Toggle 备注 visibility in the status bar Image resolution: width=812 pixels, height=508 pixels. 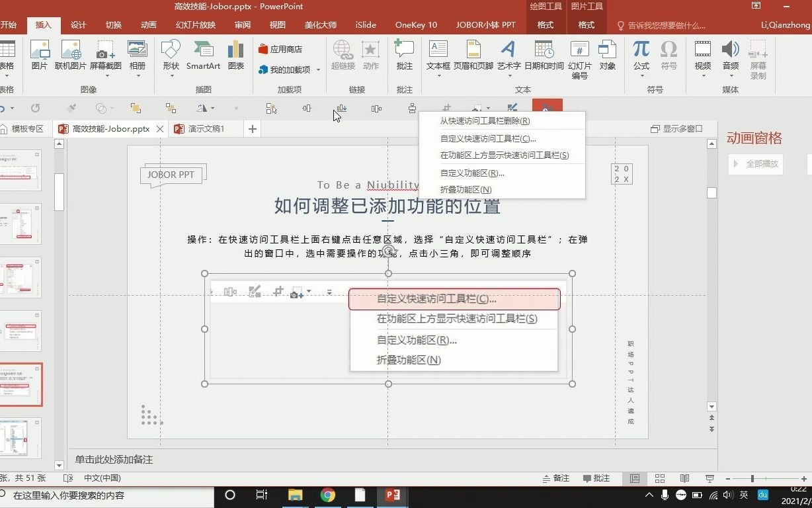point(555,478)
